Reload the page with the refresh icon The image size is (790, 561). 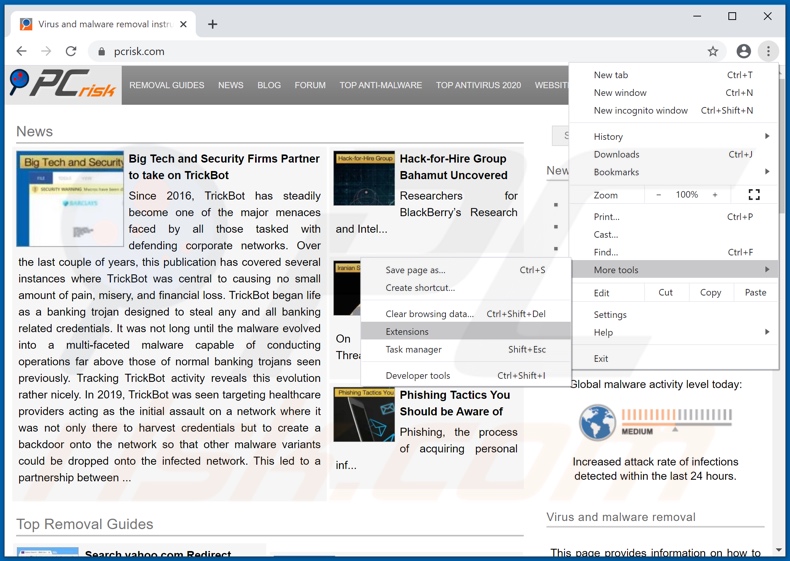pyautogui.click(x=71, y=51)
